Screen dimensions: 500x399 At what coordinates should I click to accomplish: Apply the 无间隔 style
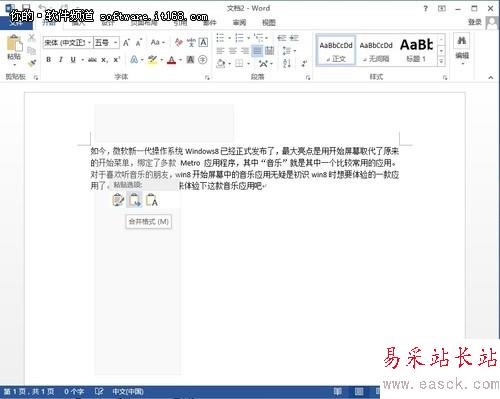tap(376, 51)
